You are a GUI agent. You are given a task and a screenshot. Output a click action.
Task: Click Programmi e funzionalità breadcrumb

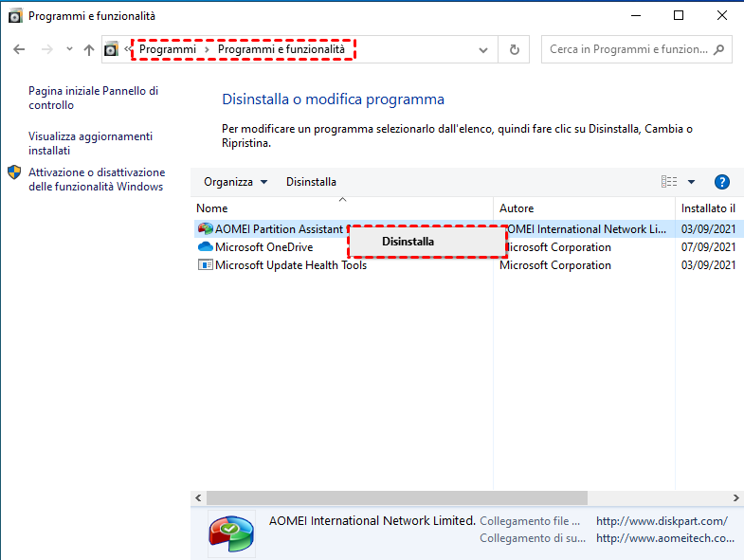(281, 49)
